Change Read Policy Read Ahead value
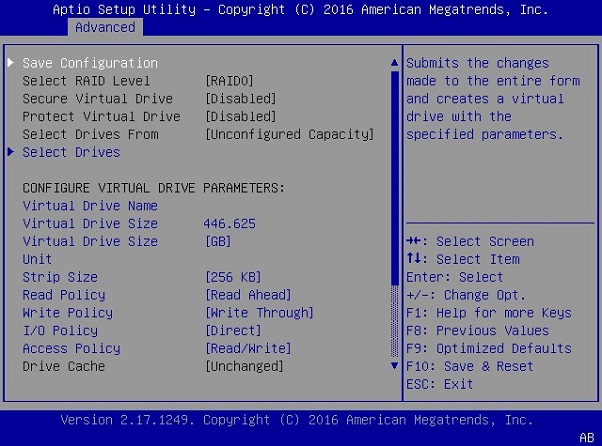 click(x=248, y=295)
